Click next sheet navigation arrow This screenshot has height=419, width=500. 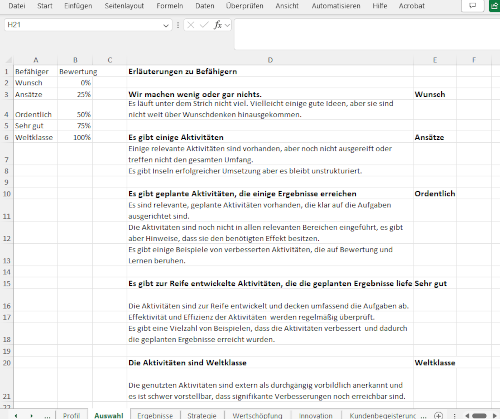point(31,416)
